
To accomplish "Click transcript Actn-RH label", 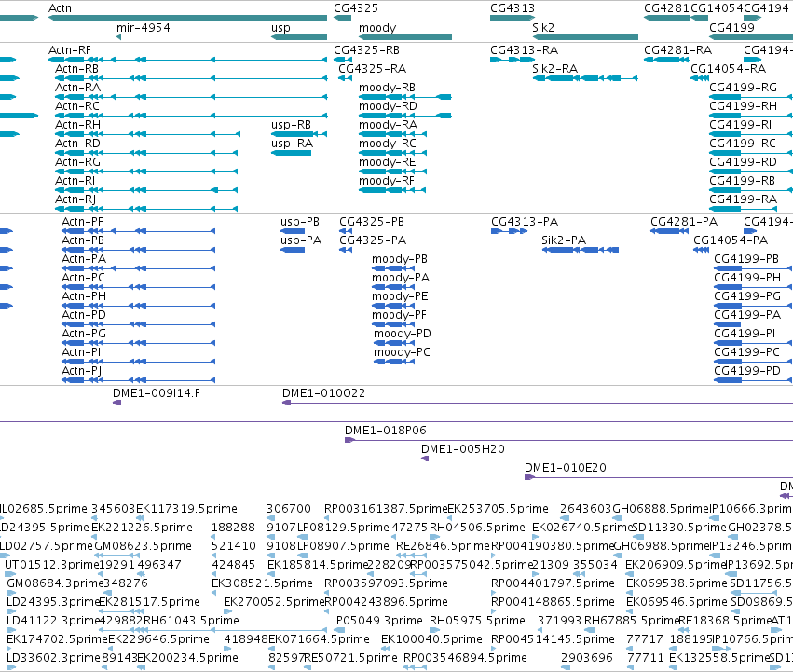I will click(78, 125).
